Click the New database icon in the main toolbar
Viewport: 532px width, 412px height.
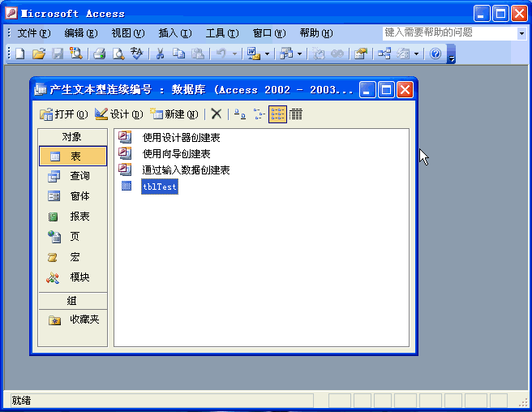(20, 54)
